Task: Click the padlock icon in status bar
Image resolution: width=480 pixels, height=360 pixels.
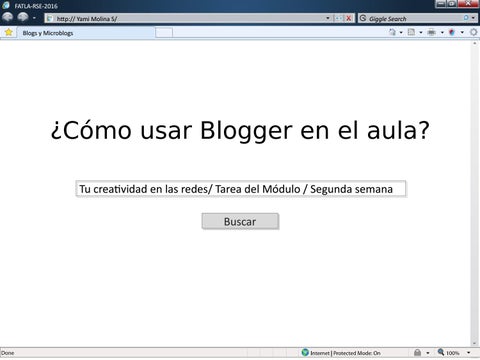Action: coord(417,353)
